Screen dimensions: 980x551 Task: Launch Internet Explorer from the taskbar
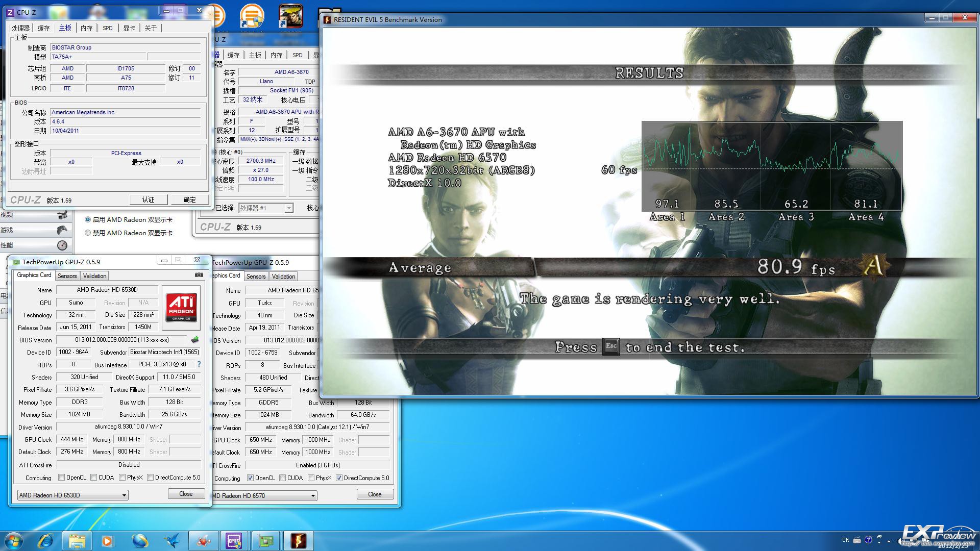point(45,540)
